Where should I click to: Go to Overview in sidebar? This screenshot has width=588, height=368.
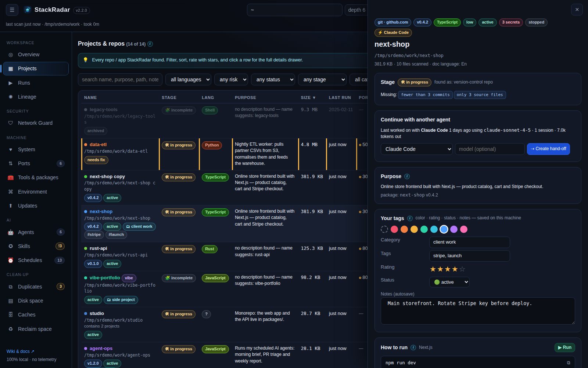point(36,54)
